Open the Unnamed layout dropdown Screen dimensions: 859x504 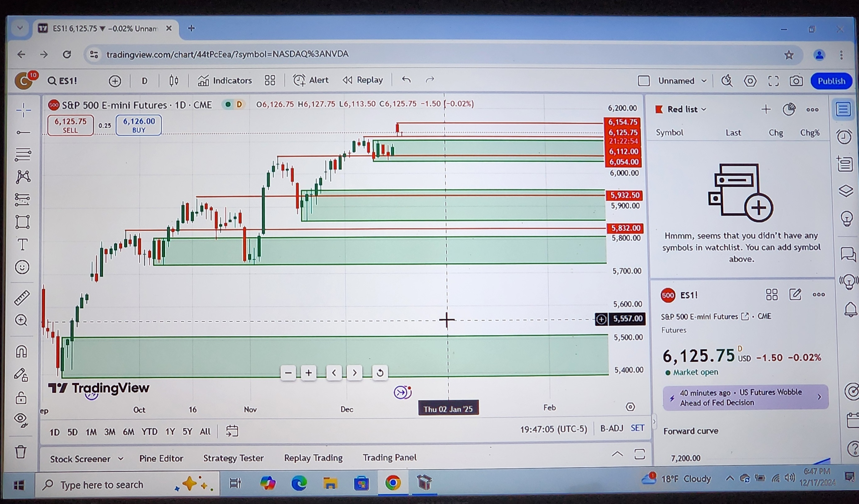click(681, 81)
